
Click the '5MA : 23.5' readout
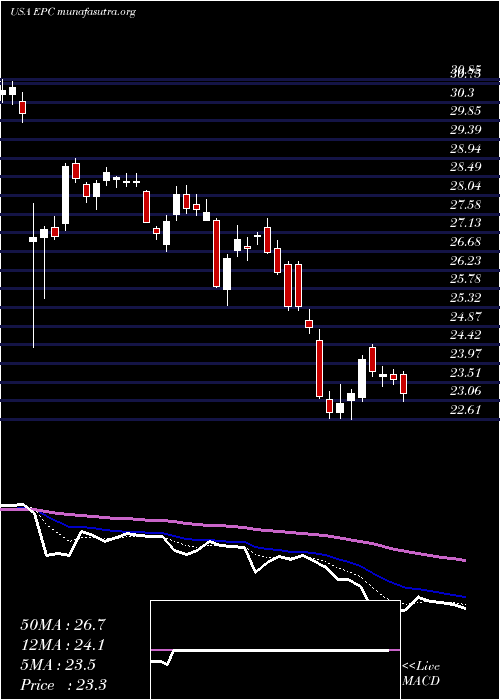tap(58, 665)
